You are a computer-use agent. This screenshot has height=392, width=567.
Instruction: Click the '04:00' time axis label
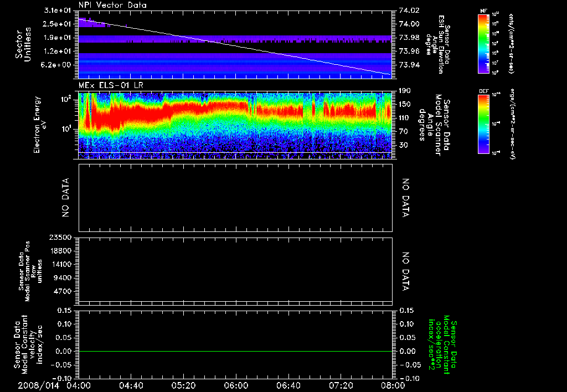point(79,385)
